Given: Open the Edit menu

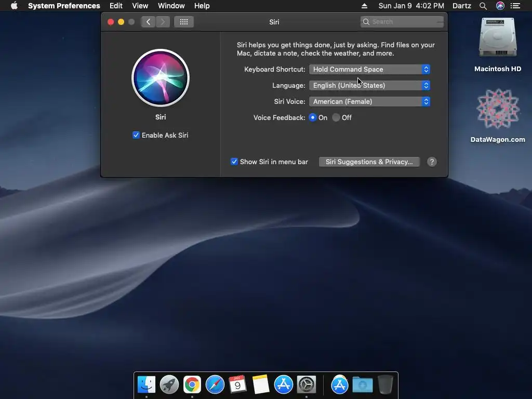Looking at the screenshot, I should [116, 6].
